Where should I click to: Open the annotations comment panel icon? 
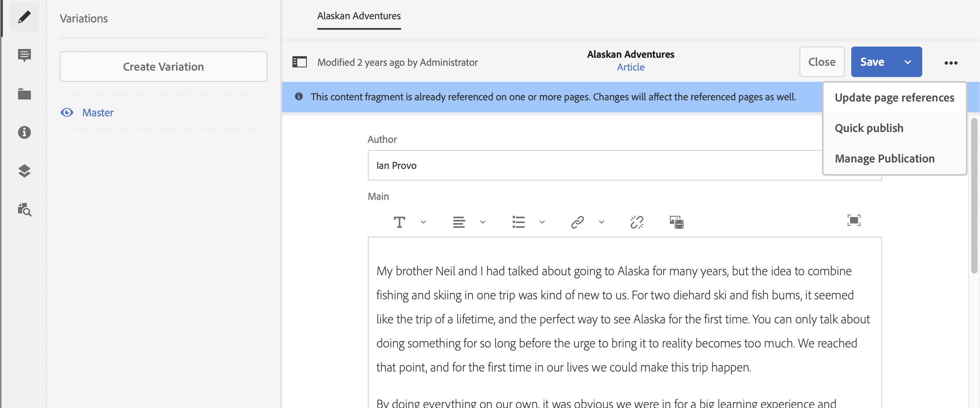(x=24, y=55)
